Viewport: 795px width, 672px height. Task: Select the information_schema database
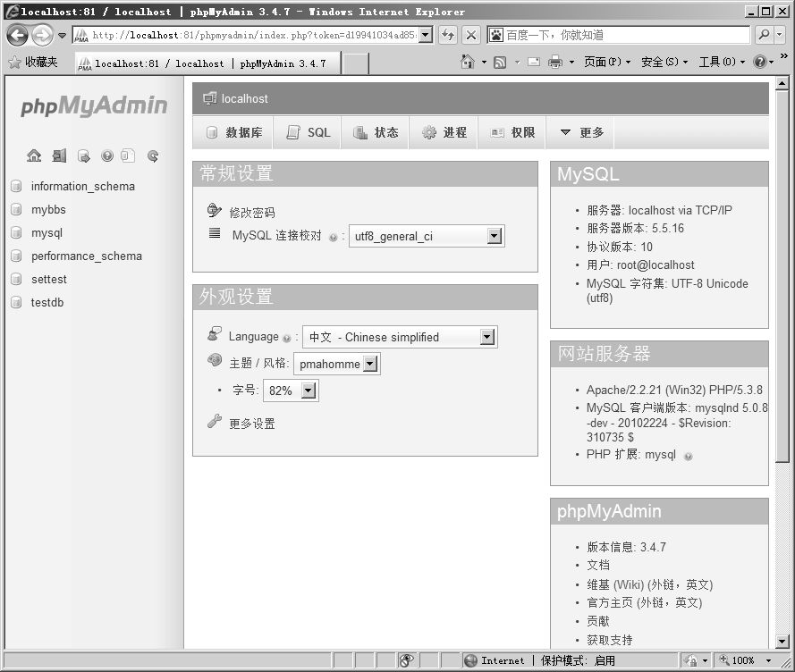83,187
